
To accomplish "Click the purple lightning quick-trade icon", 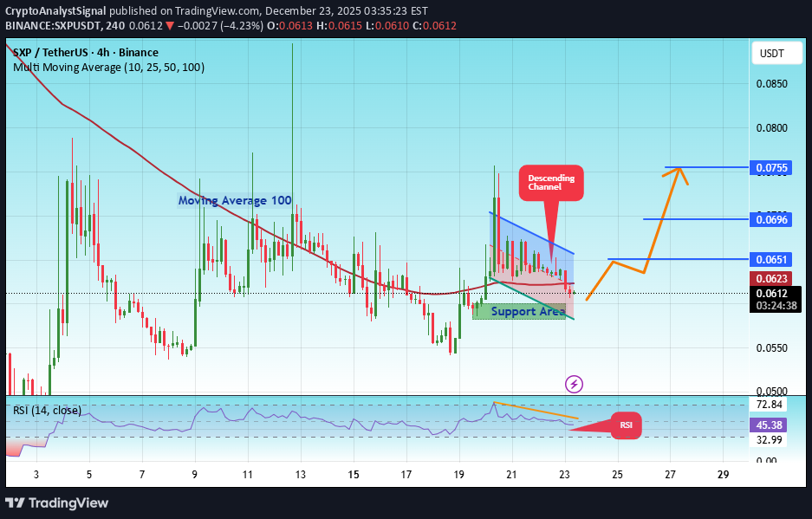I will (574, 384).
